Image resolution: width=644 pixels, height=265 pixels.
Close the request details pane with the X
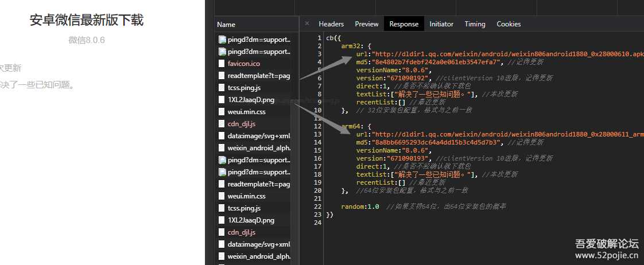[x=307, y=24]
